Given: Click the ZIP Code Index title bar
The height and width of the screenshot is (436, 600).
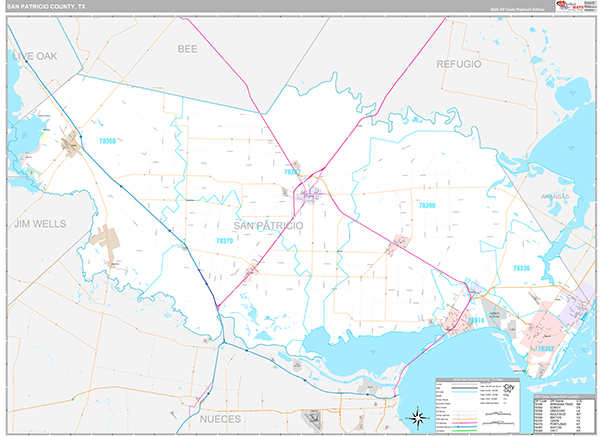Looking at the screenshot, I should [x=565, y=397].
